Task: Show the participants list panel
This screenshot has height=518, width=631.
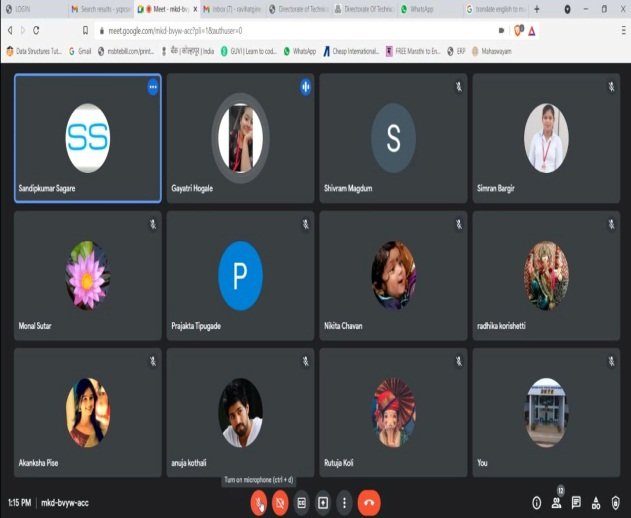Action: 557,503
